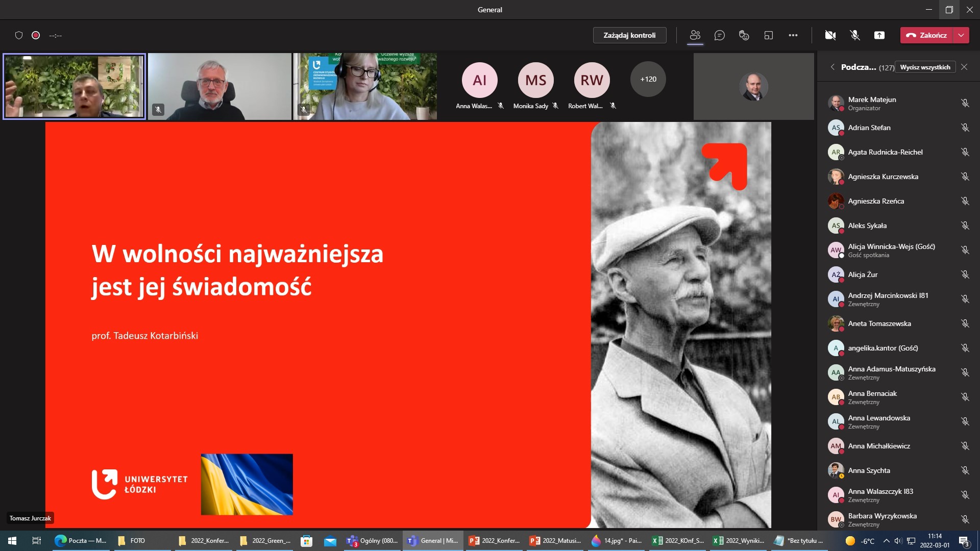The width and height of the screenshot is (980, 551).
Task: Collapse the participants panel with back chevron
Action: coord(832,67)
